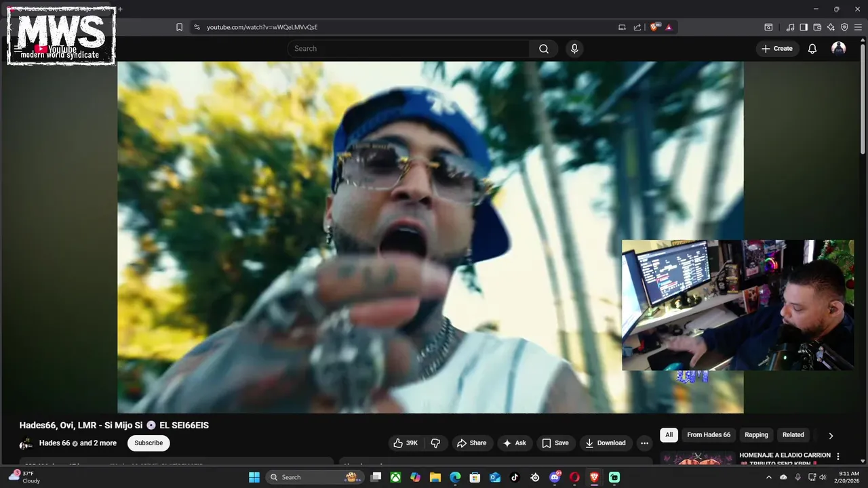Image resolution: width=868 pixels, height=488 pixels.
Task: Open the browser hamburger main menu
Action: click(x=859, y=27)
